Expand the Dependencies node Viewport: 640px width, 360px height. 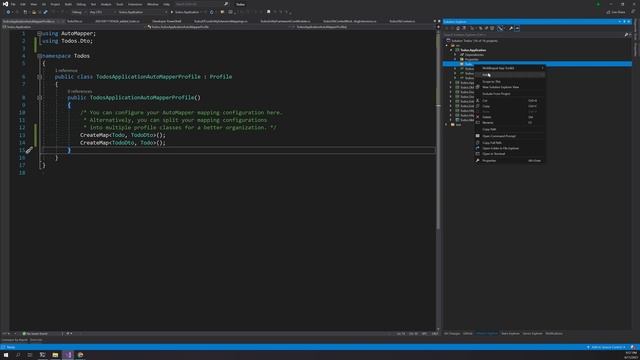tap(456, 55)
